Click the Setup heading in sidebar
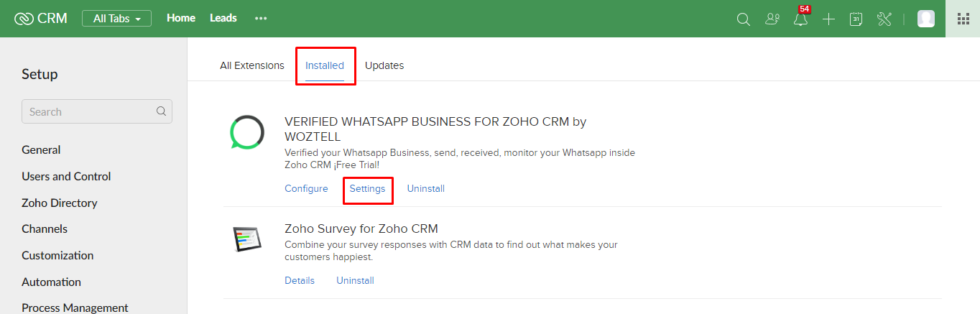 [x=40, y=75]
